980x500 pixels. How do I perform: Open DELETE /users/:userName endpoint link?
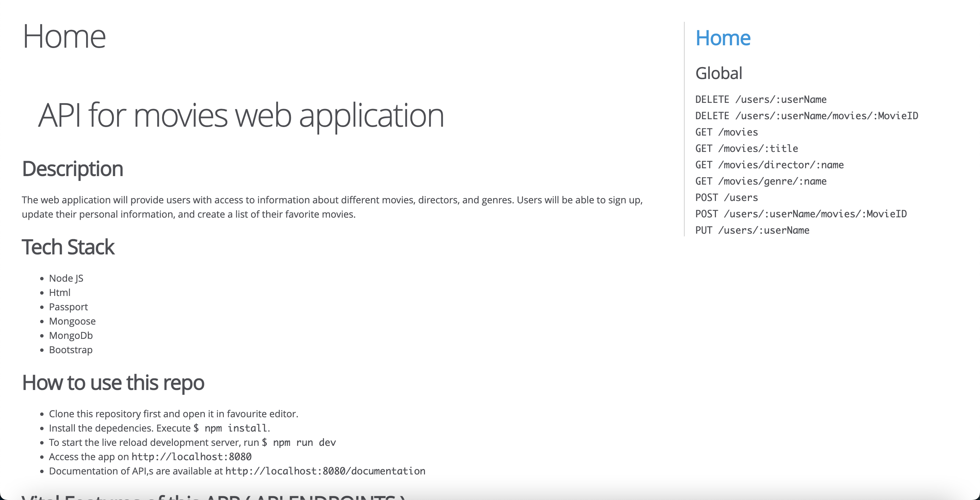[761, 100]
